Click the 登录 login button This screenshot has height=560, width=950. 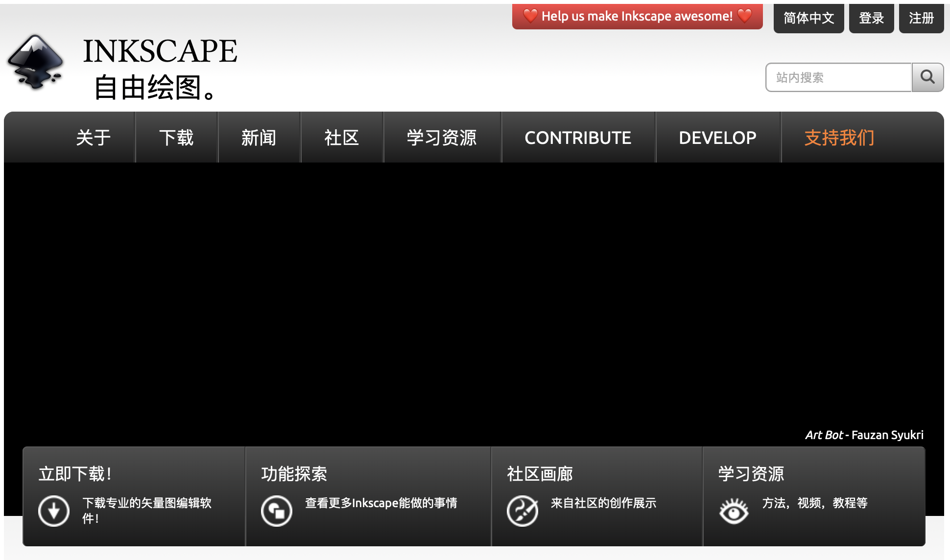click(871, 18)
